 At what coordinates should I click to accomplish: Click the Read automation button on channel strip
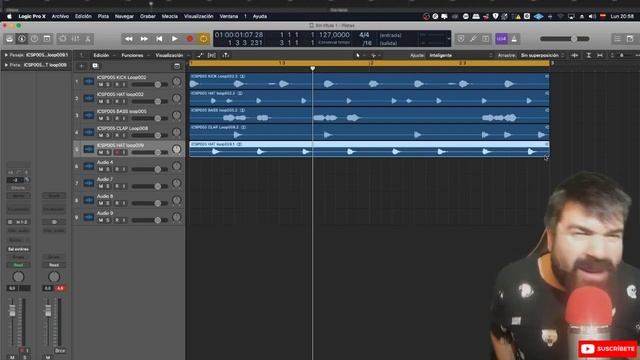tap(18, 265)
